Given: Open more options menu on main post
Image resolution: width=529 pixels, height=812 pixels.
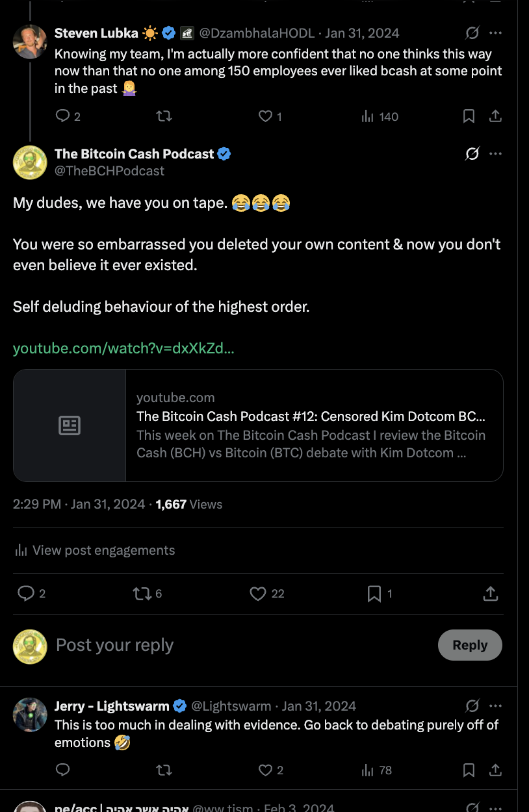Looking at the screenshot, I should coord(495,154).
